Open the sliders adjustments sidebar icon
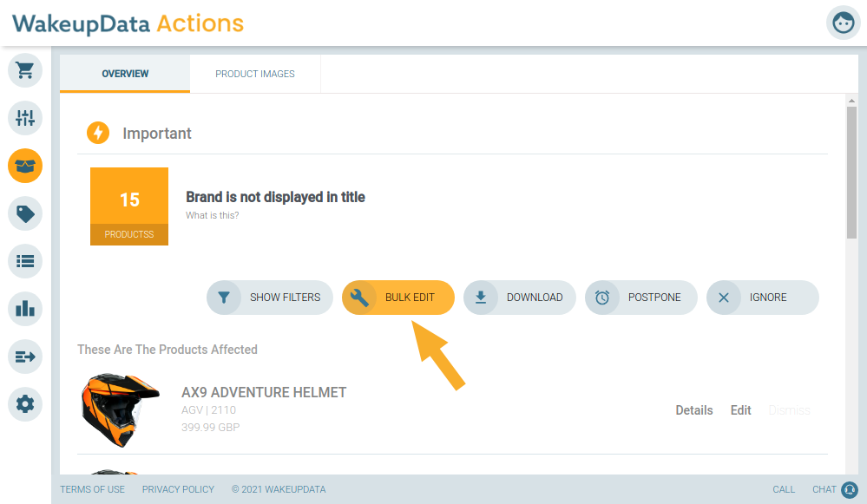 click(x=25, y=118)
